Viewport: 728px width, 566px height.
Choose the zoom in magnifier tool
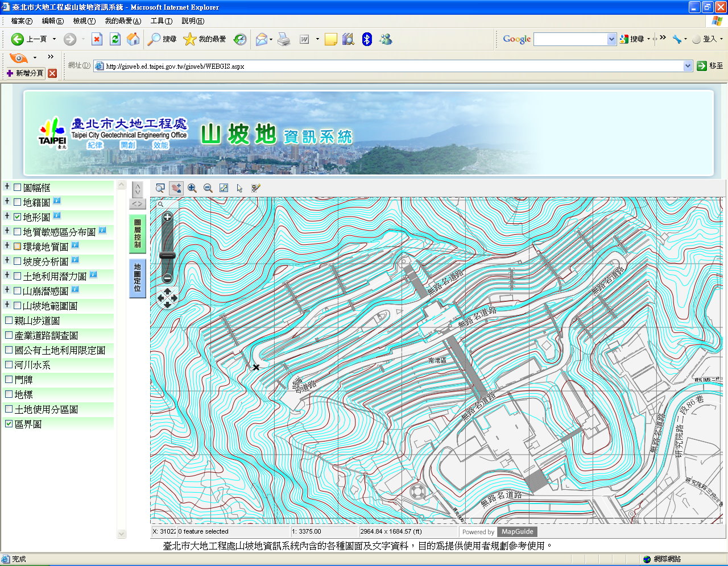(x=192, y=188)
